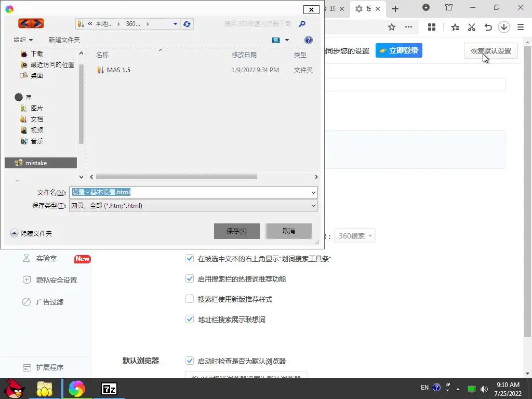Expand the file name history dropdown
The width and height of the screenshot is (532, 399).
coord(313,193)
